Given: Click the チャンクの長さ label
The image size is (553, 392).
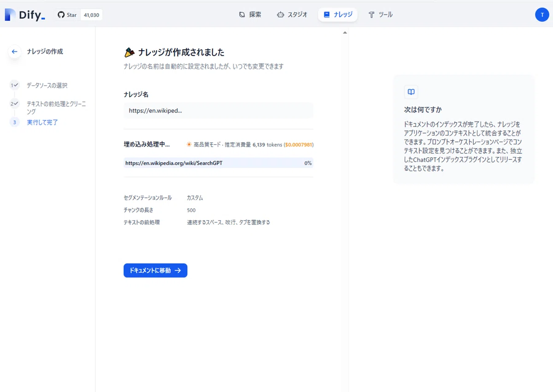Looking at the screenshot, I should 138,210.
